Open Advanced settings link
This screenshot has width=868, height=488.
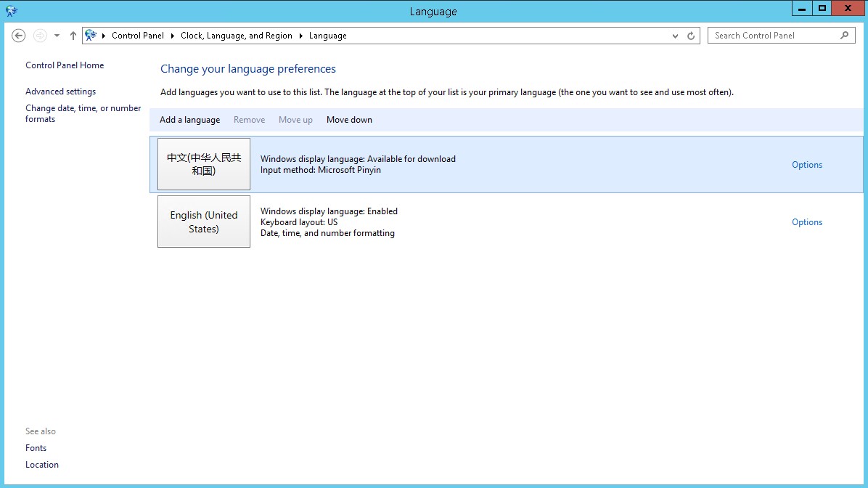pos(60,91)
